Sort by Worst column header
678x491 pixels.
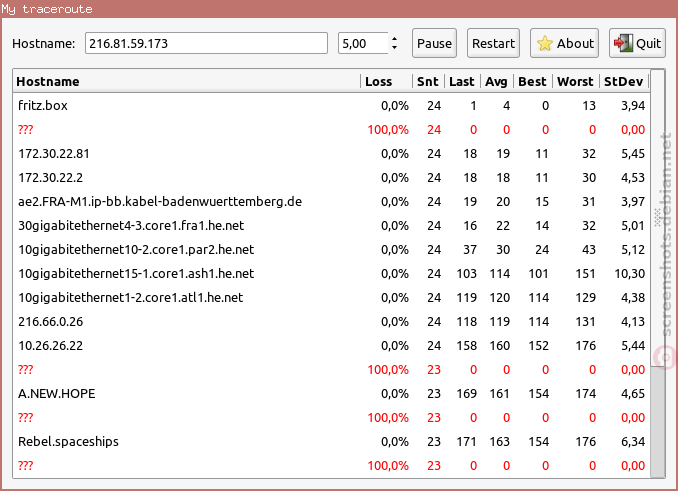[x=576, y=81]
